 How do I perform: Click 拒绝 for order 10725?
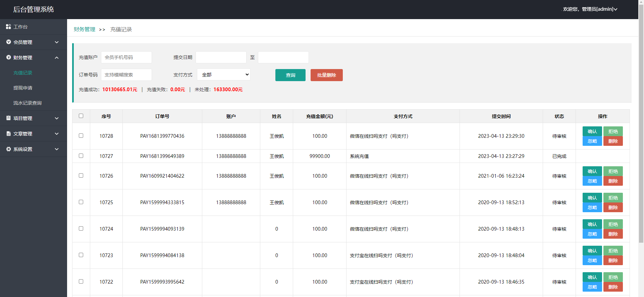[613, 198]
